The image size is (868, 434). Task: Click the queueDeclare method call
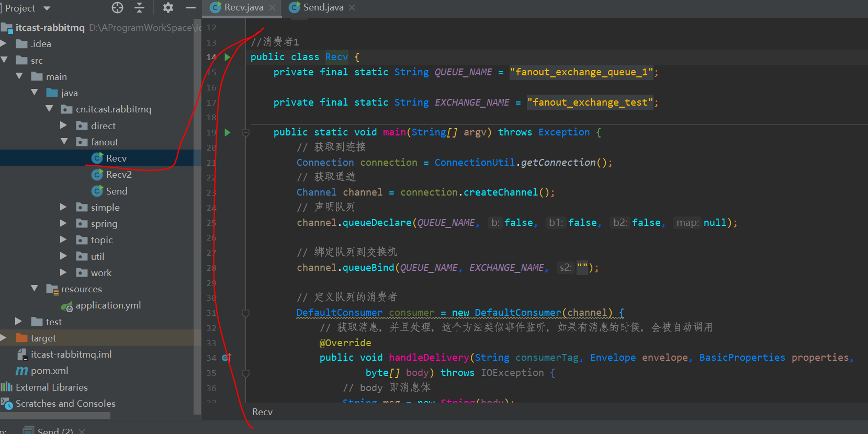click(x=377, y=223)
